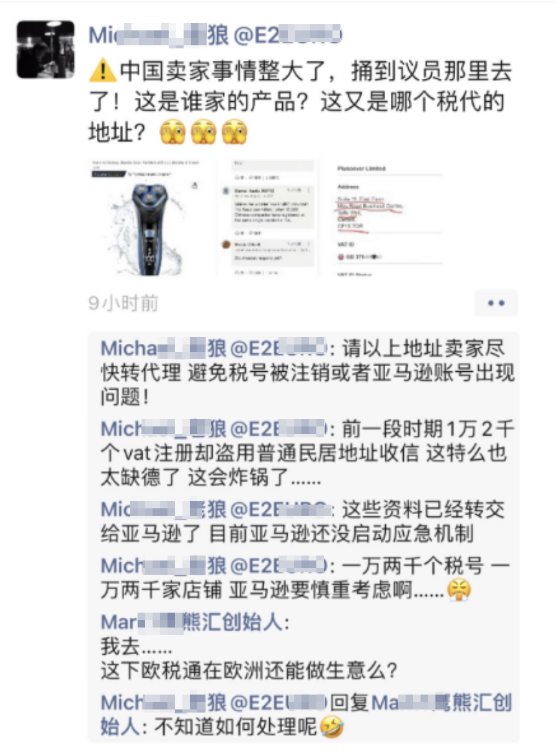Tap author name on 这些资料已经转交 comment
The width and height of the screenshot is (557, 756).
[x=214, y=510]
